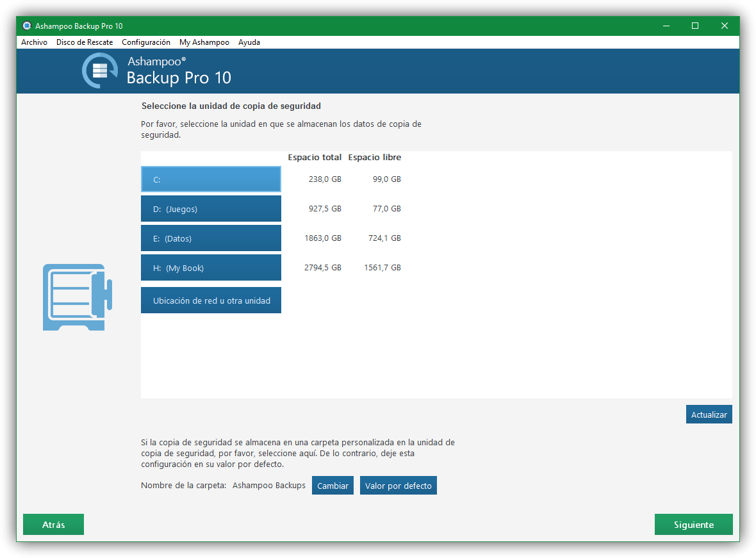Click the 724,1 GB free space value
This screenshot has width=756, height=558.
click(384, 238)
